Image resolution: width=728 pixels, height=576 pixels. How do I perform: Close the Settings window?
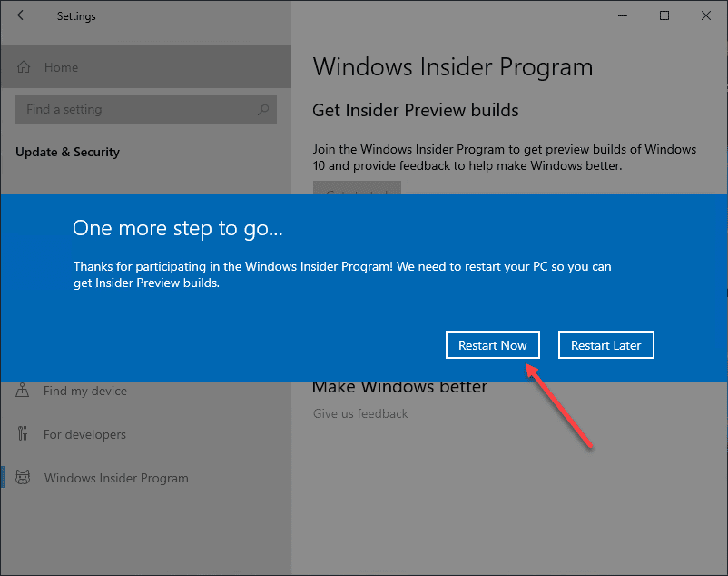pyautogui.click(x=706, y=15)
